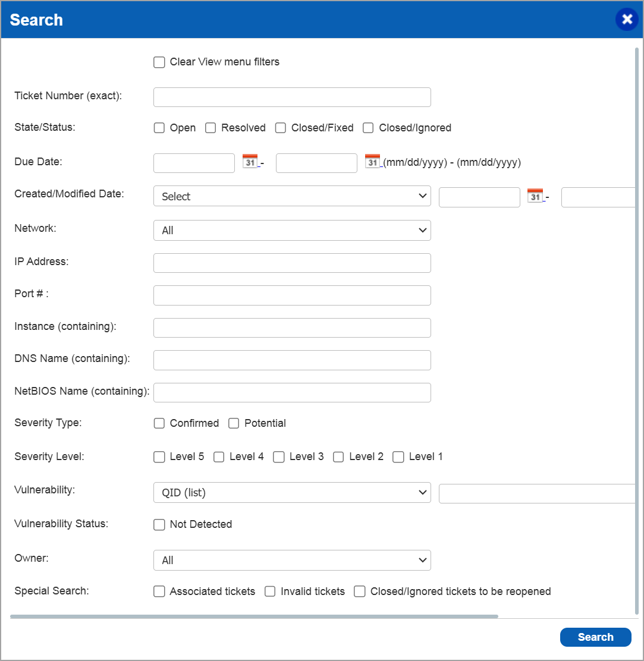644x661 pixels.
Task: Expand the Vulnerability QID (list) dropdown
Action: (292, 493)
